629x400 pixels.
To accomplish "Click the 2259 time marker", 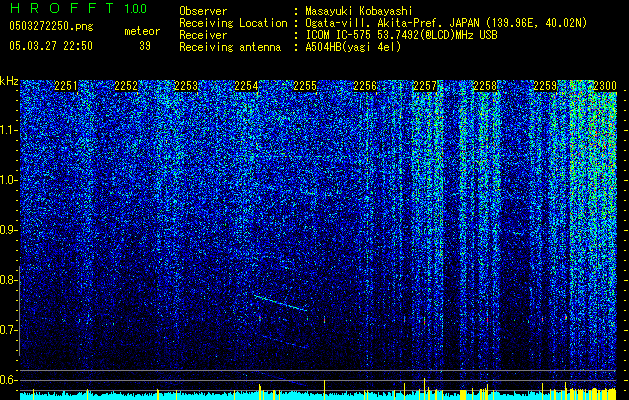I will (x=545, y=86).
